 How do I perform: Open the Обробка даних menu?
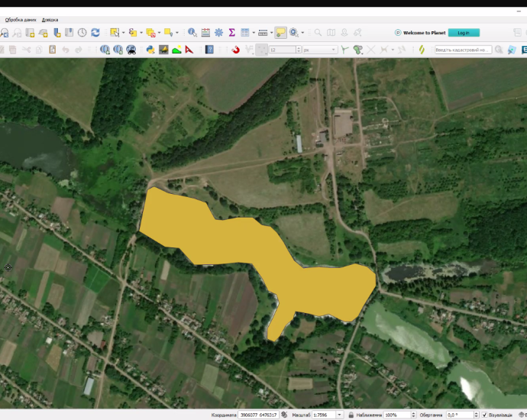click(x=20, y=19)
